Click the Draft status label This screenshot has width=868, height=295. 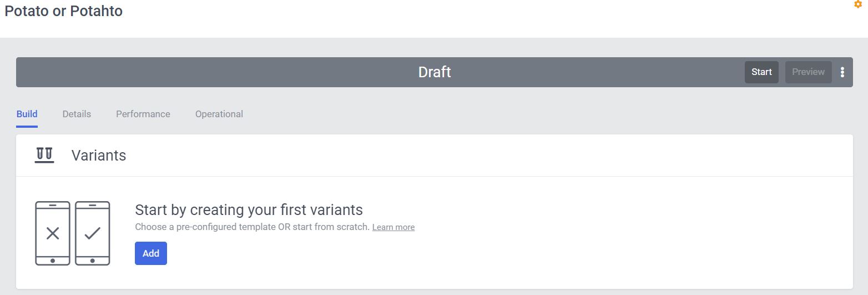point(434,72)
